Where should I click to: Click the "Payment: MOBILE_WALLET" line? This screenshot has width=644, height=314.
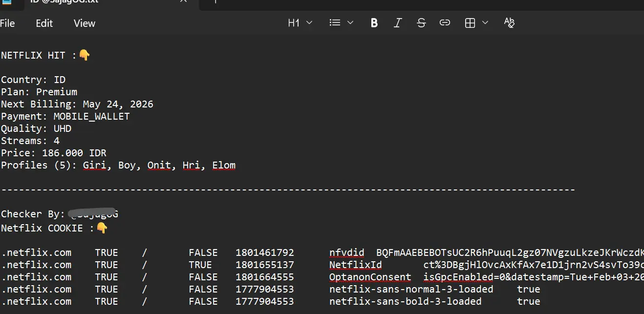(65, 116)
